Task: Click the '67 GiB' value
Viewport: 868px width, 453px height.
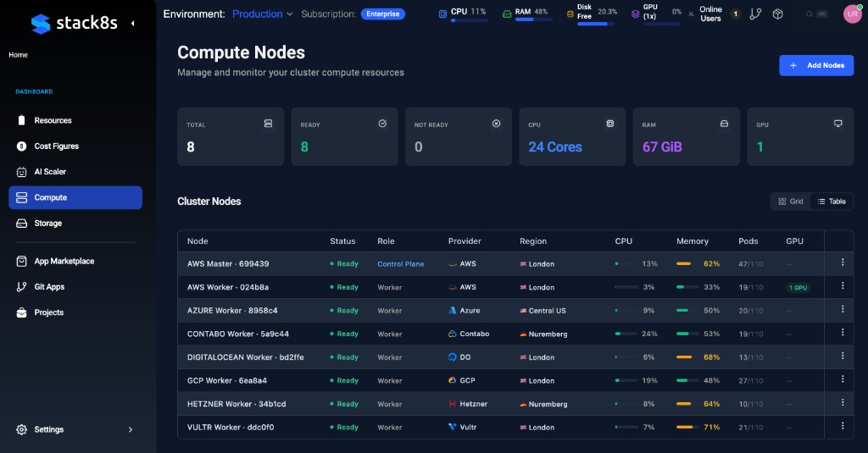Action: 662,147
